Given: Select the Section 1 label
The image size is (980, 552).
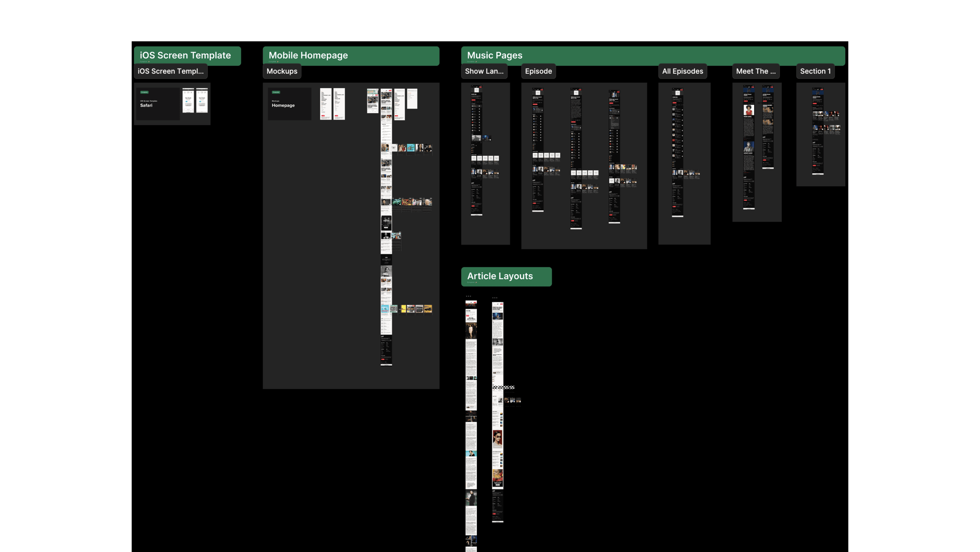Looking at the screenshot, I should coord(815,71).
